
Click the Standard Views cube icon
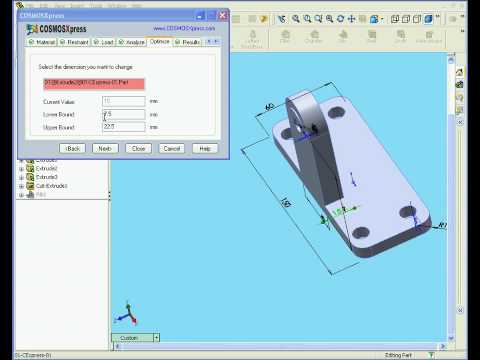(374, 19)
